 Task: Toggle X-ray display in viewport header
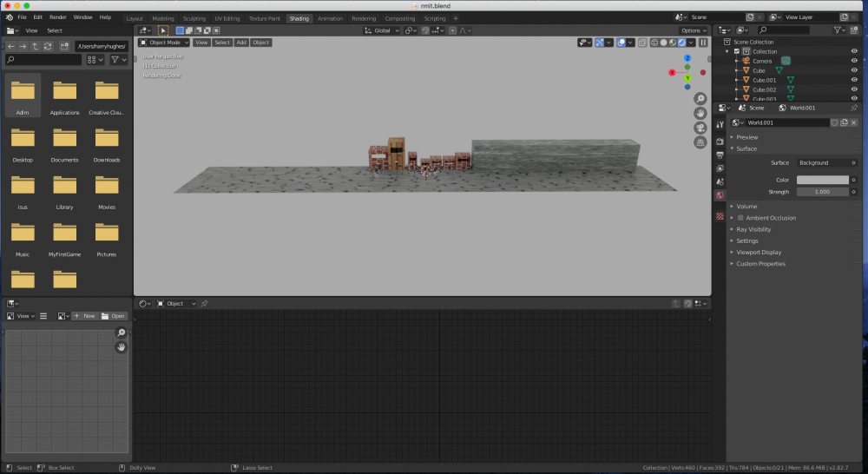point(642,43)
